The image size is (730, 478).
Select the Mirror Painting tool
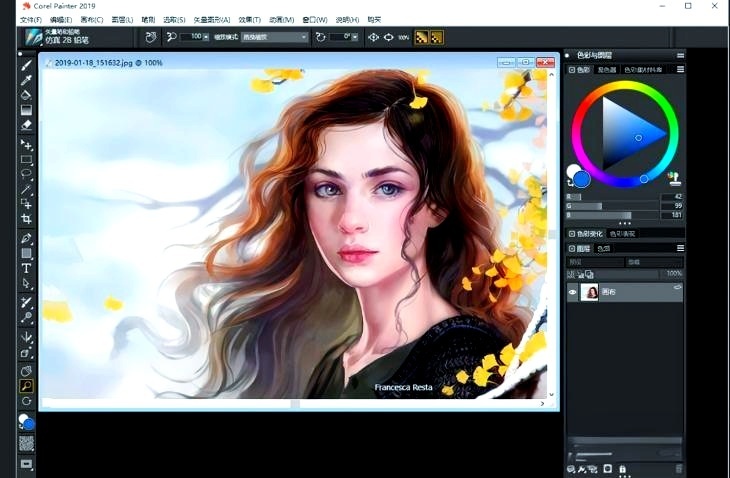coord(26,337)
